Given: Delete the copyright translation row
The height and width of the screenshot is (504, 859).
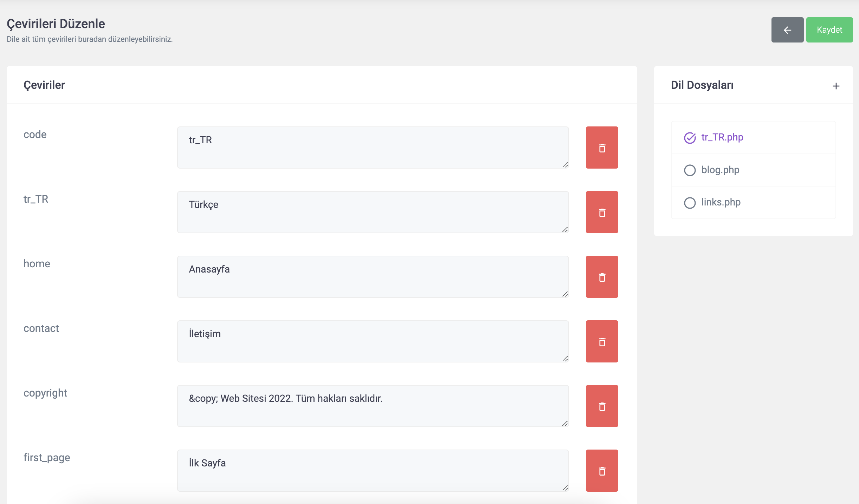Looking at the screenshot, I should pos(602,406).
